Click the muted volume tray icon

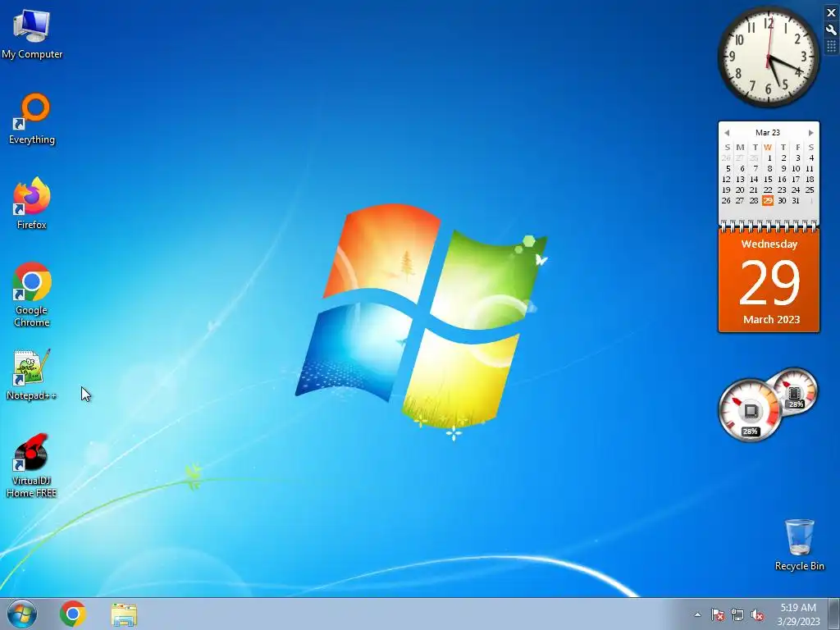(757, 614)
